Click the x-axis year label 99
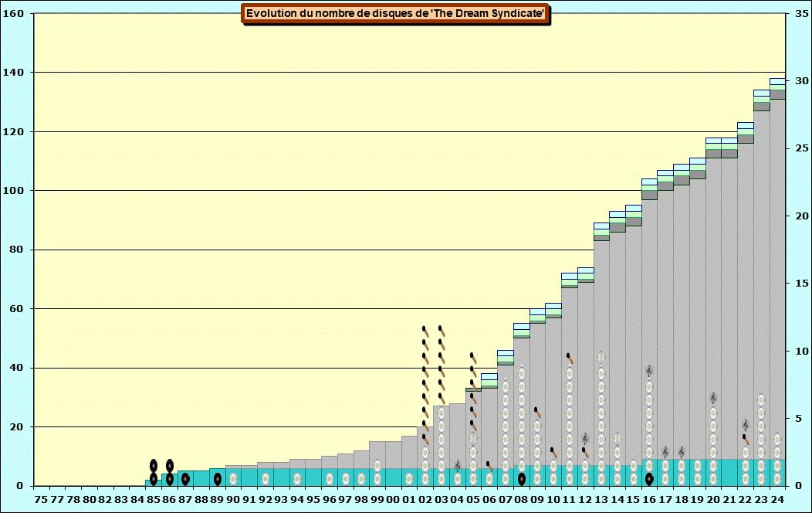The image size is (812, 513). [x=377, y=500]
